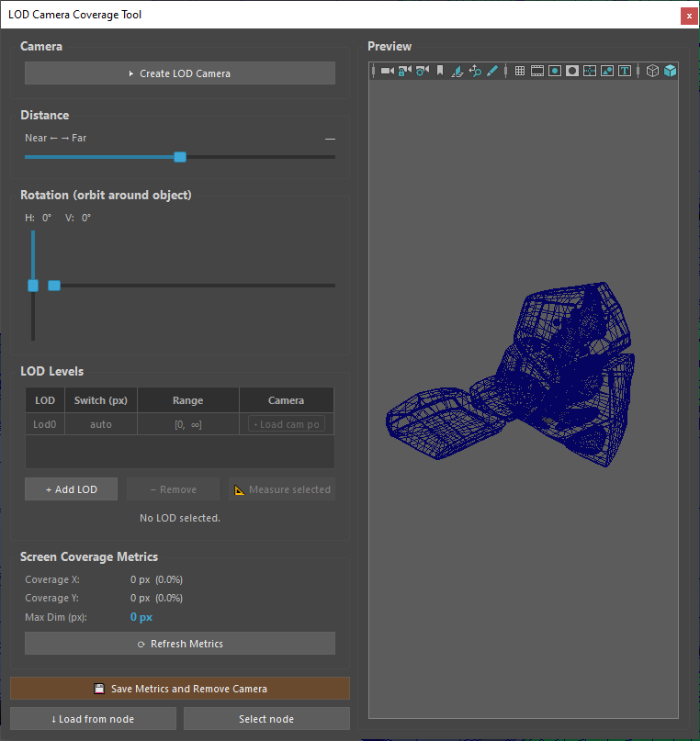
Task: Open camera attributes gear icon
Action: coord(423,71)
